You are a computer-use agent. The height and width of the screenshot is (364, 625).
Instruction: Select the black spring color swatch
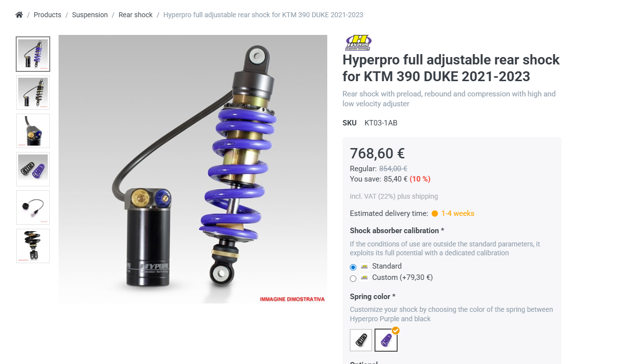tap(361, 340)
